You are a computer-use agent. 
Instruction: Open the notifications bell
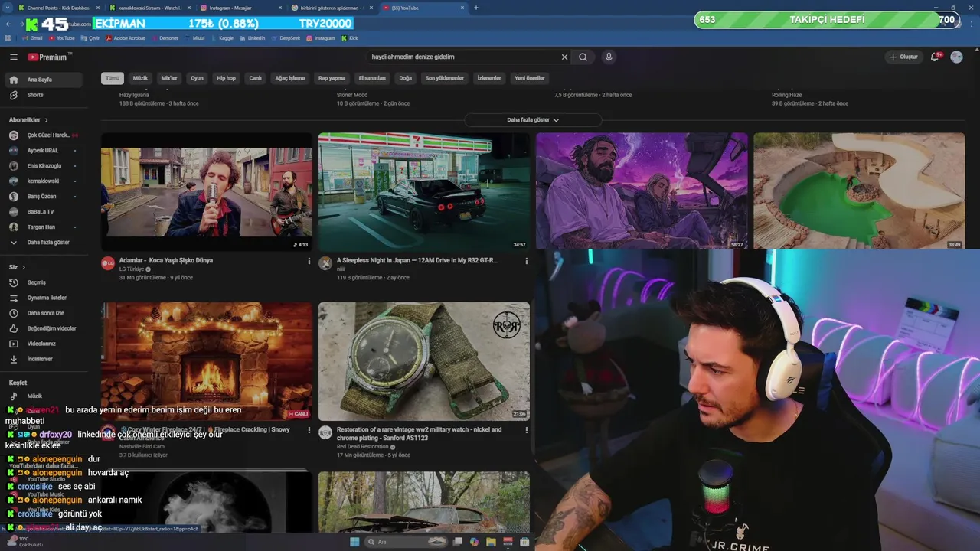935,57
